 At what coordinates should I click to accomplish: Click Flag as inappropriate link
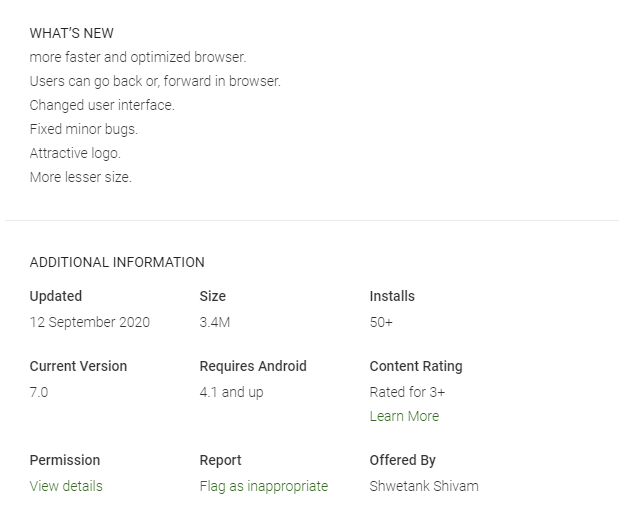264,486
